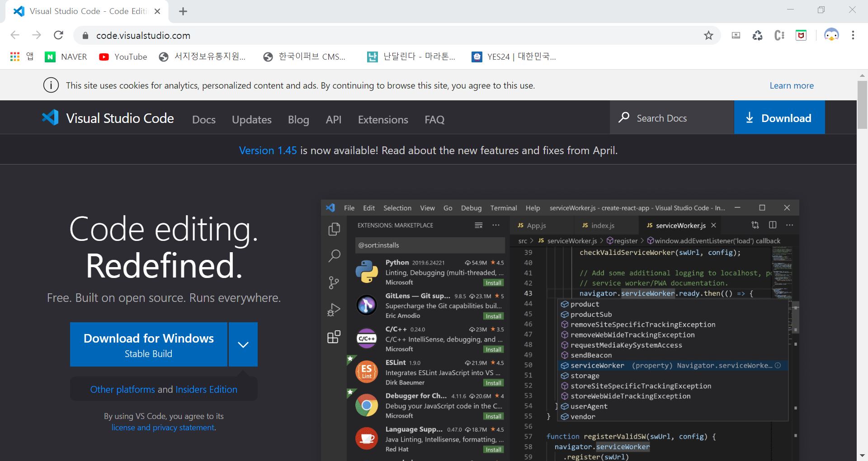Viewport: 868px width, 461px height.
Task: Open a new browser tab
Action: [183, 11]
